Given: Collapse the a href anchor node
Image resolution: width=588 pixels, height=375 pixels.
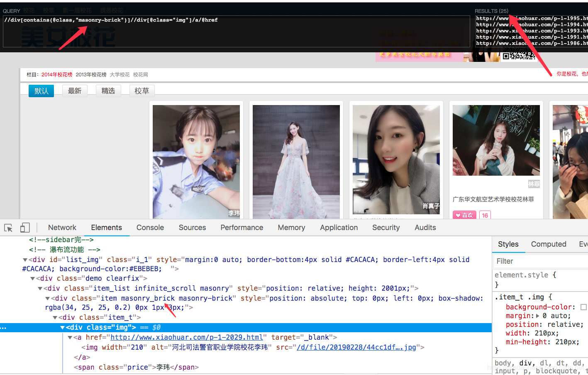Looking at the screenshot, I should click(x=70, y=338).
